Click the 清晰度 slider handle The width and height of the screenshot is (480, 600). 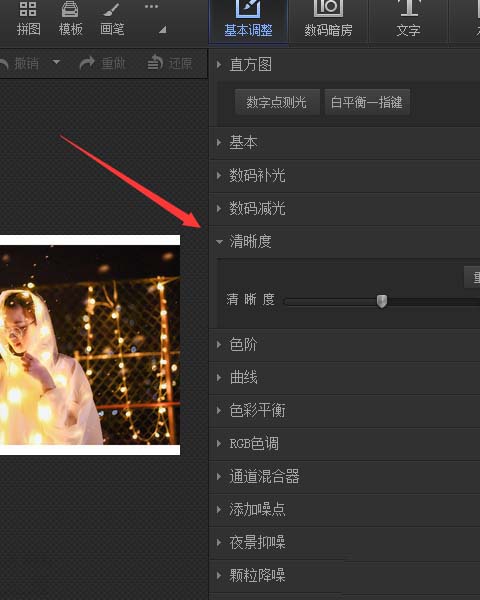[382, 301]
